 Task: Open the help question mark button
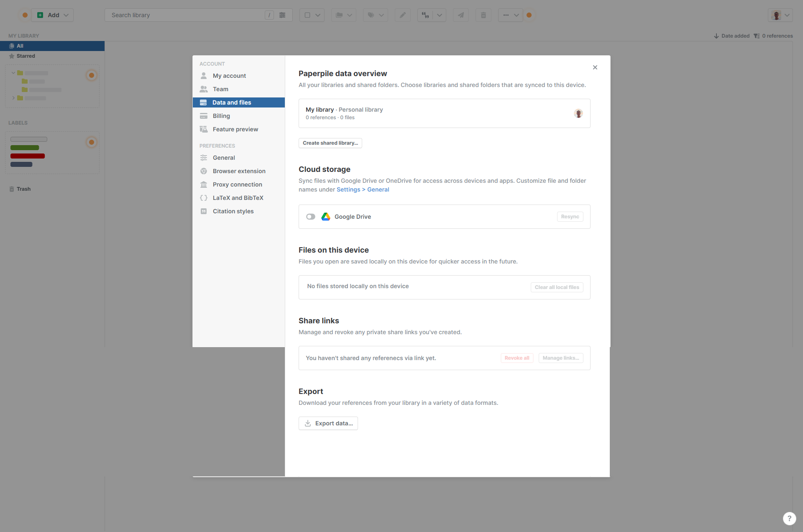(x=789, y=518)
